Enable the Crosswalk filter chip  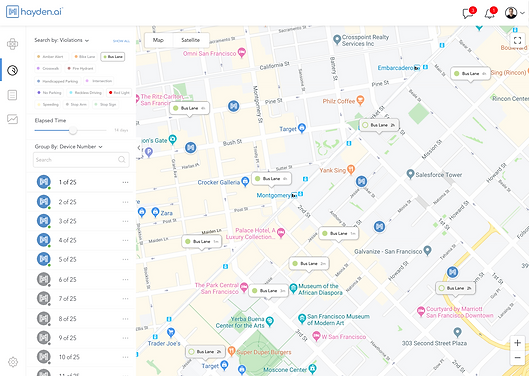click(x=48, y=69)
